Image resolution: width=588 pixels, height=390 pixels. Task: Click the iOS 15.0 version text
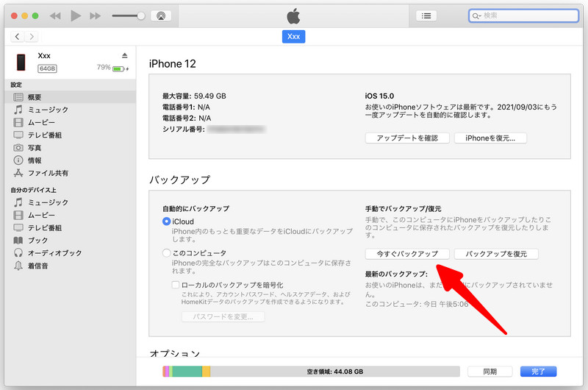(x=379, y=96)
